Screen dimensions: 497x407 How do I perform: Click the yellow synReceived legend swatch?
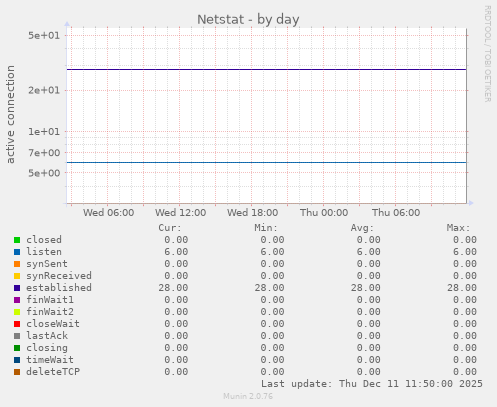17,276
